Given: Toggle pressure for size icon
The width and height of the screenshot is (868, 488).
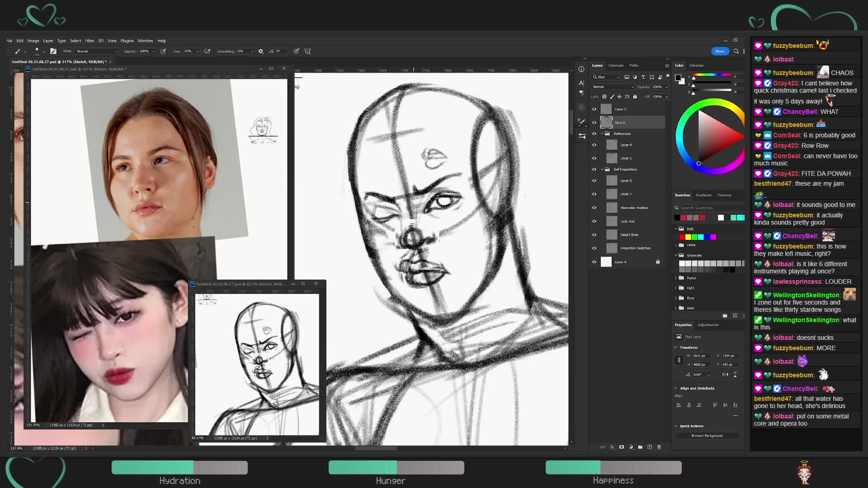Looking at the screenshot, I should pos(297,51).
